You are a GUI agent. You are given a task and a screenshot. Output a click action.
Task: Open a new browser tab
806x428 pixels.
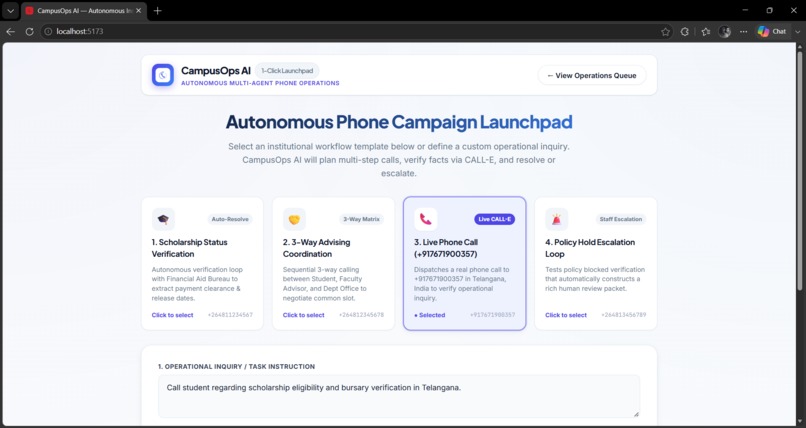[x=157, y=10]
